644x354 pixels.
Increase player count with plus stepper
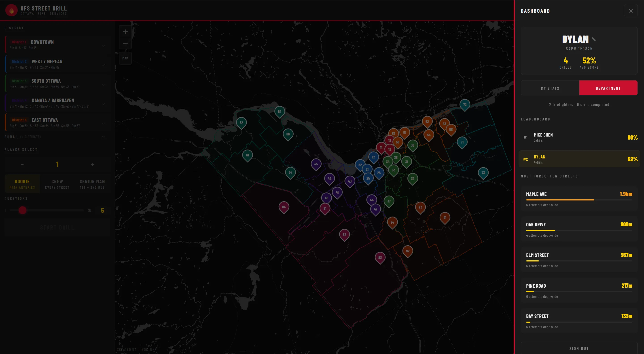point(93,164)
